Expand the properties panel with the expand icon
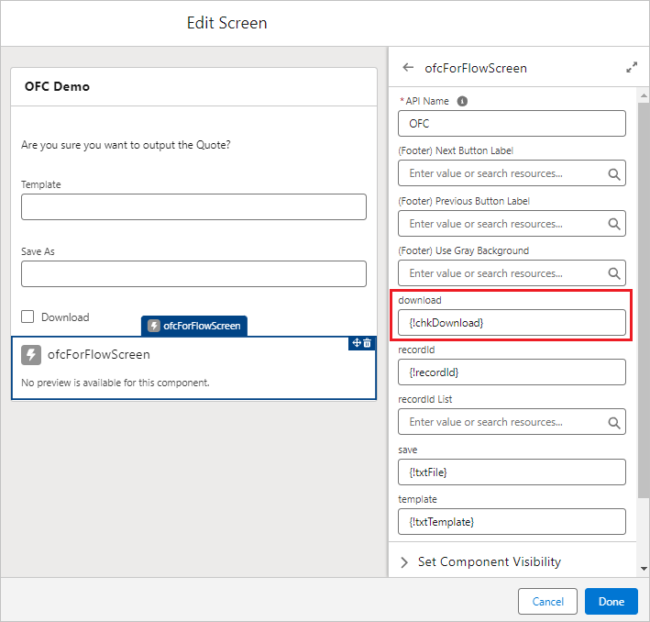Screen dimensions: 650x622 click(x=631, y=67)
